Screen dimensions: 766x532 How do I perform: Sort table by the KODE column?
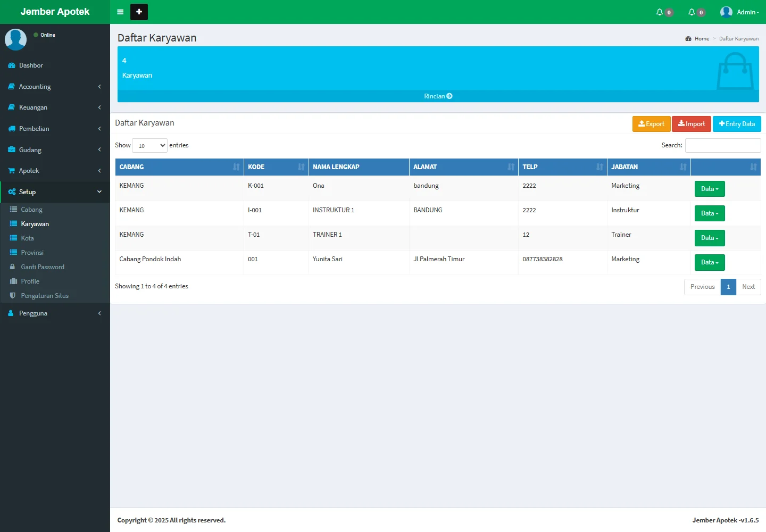click(276, 167)
